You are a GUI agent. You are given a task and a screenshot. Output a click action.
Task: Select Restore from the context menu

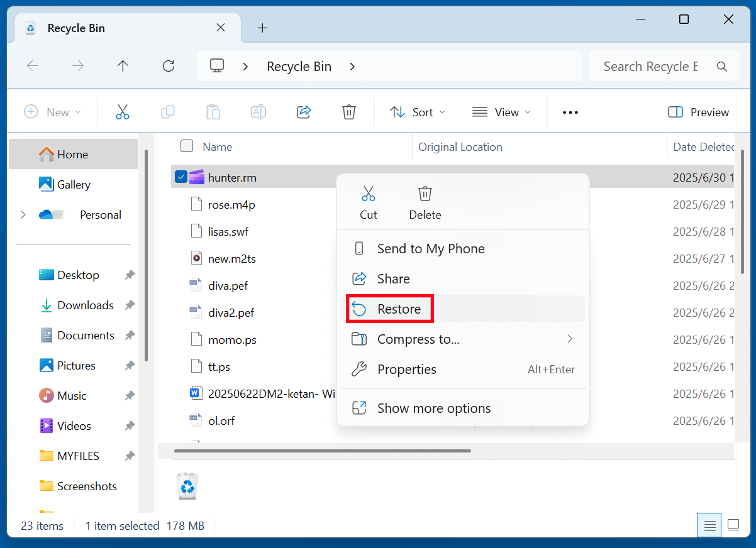[x=399, y=309]
